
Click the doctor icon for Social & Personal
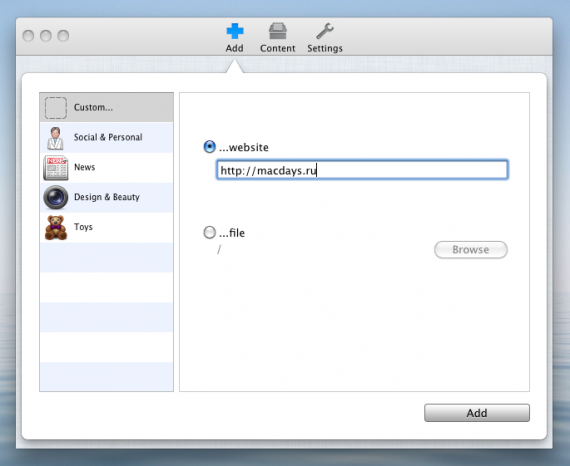click(55, 138)
